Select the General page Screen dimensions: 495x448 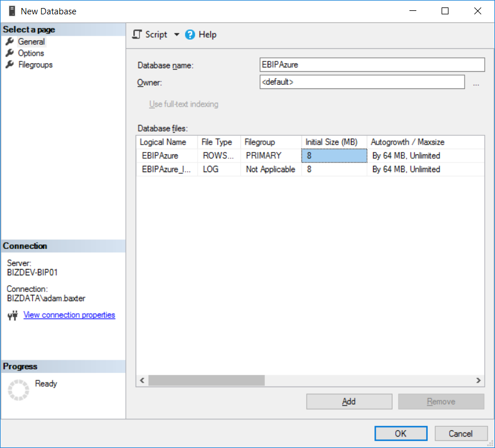tap(31, 42)
